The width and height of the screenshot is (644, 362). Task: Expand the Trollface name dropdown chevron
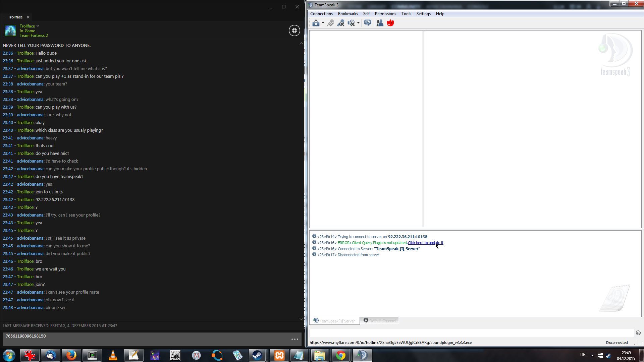click(x=38, y=26)
